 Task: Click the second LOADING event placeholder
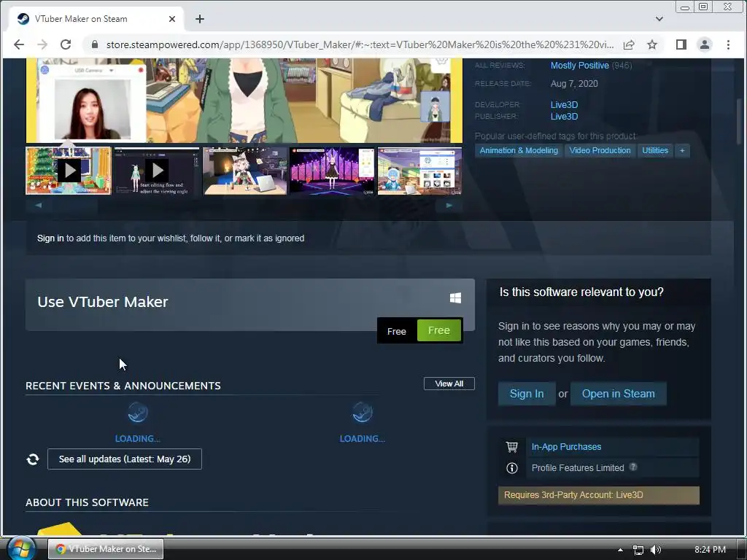coord(362,422)
